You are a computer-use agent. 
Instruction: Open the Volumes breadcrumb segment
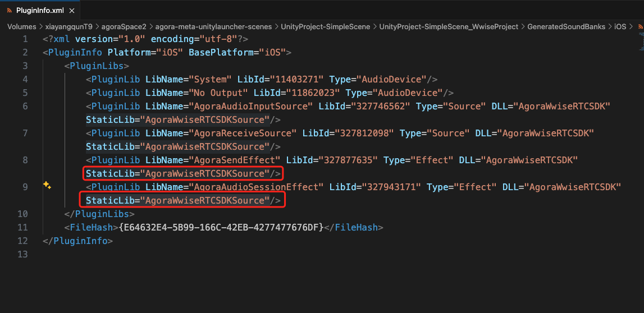(21, 27)
